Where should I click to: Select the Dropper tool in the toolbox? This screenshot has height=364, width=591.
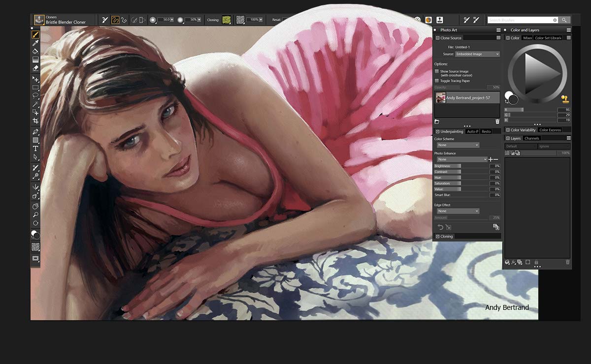pyautogui.click(x=35, y=42)
